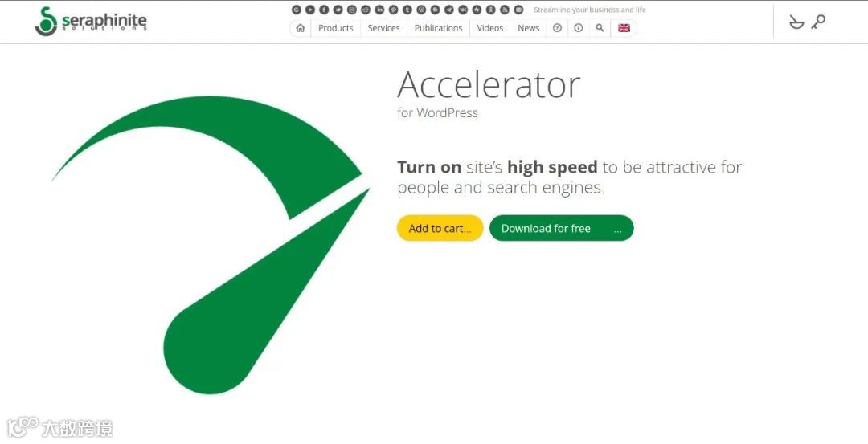This screenshot has width=868, height=444.
Task: Open the Publications menu
Action: [439, 28]
